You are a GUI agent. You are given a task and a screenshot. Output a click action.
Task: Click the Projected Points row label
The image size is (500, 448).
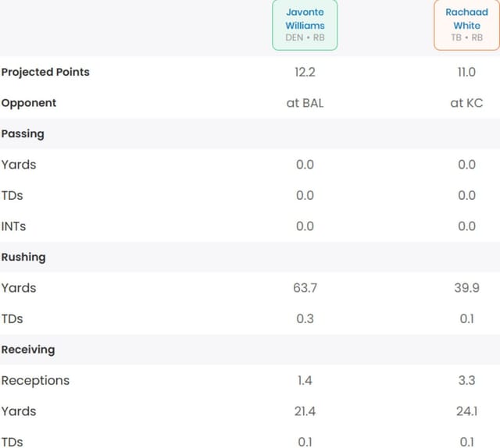click(45, 72)
